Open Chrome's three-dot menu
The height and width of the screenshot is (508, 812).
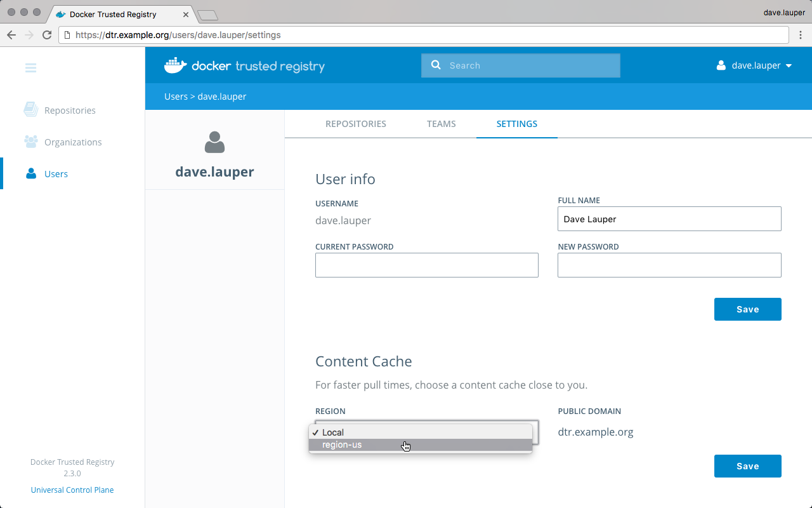[801, 35]
